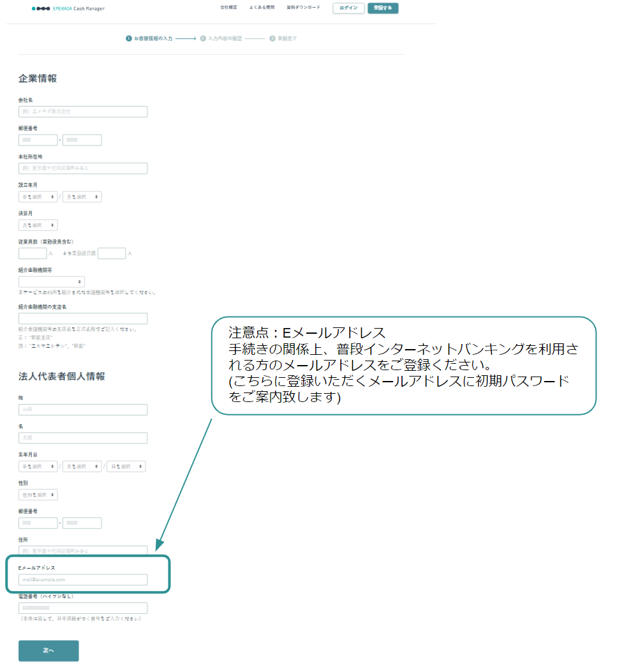Image resolution: width=626 pixels, height=672 pixels.
Task: Select step 3 登録完了
Action: coord(283,38)
